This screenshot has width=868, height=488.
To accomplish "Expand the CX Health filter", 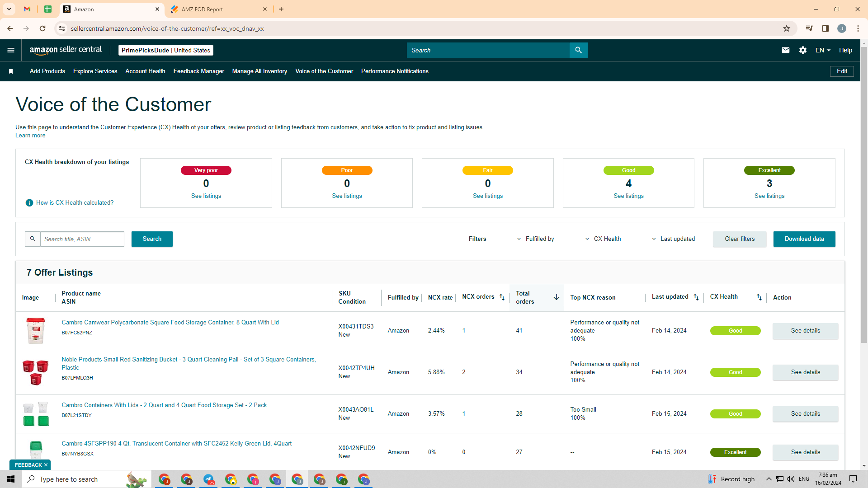I will (603, 239).
